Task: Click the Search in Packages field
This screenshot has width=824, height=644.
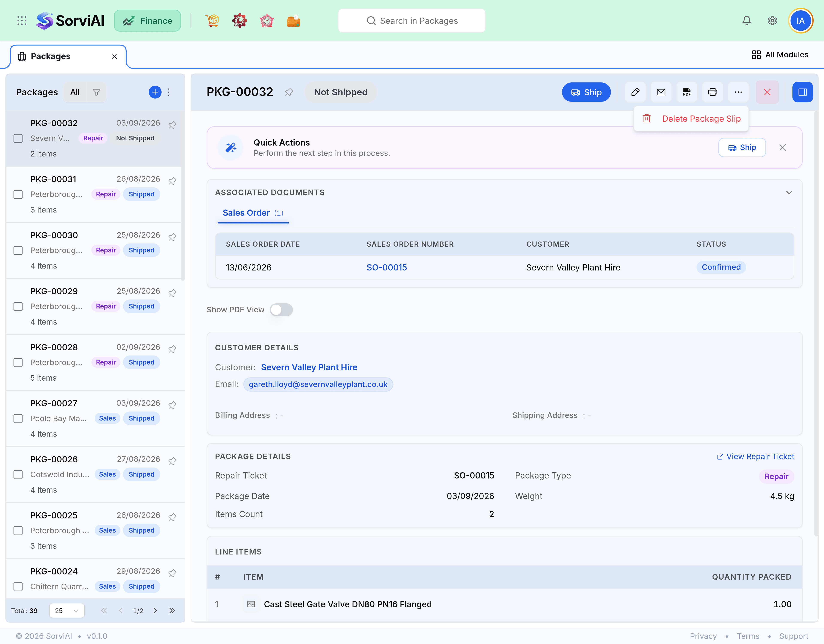Action: pos(412,21)
